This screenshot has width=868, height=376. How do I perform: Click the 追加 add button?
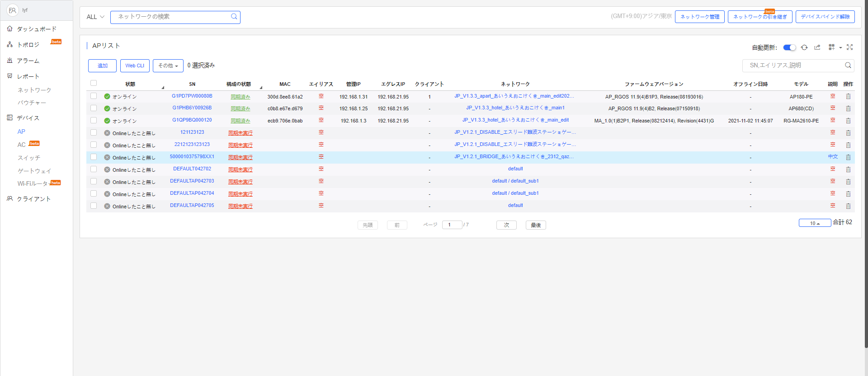click(102, 66)
